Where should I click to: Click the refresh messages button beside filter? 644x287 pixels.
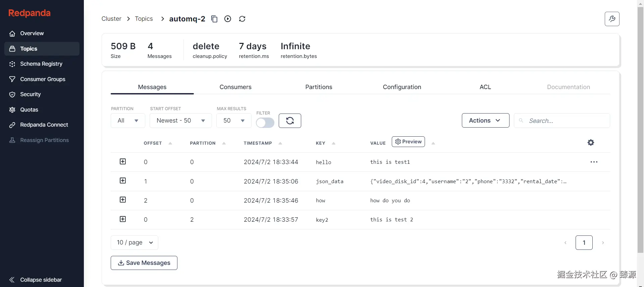(x=290, y=121)
